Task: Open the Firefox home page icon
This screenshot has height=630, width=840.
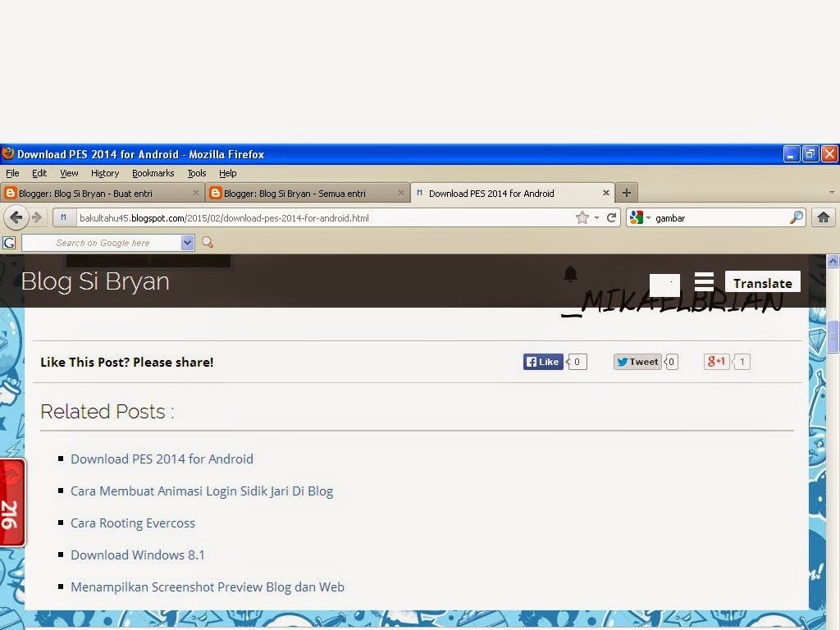Action: tap(824, 217)
